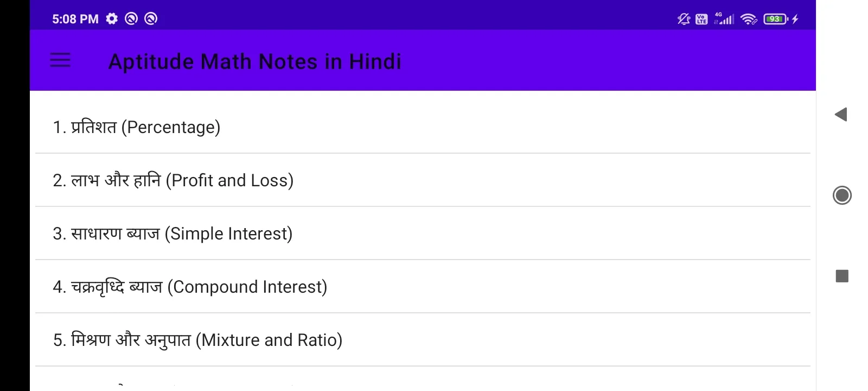Tap the settings gear in status bar
Viewport: 868px width, 391px height.
(112, 19)
